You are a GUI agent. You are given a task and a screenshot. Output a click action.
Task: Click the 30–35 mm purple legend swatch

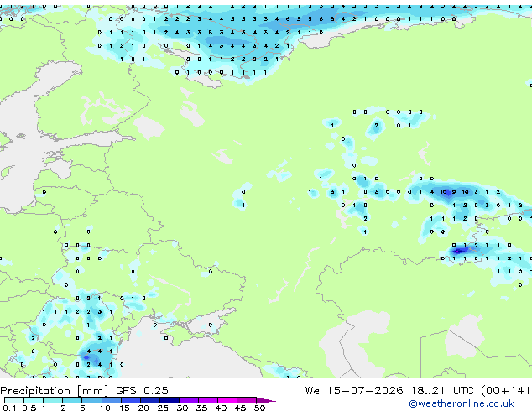(x=189, y=400)
